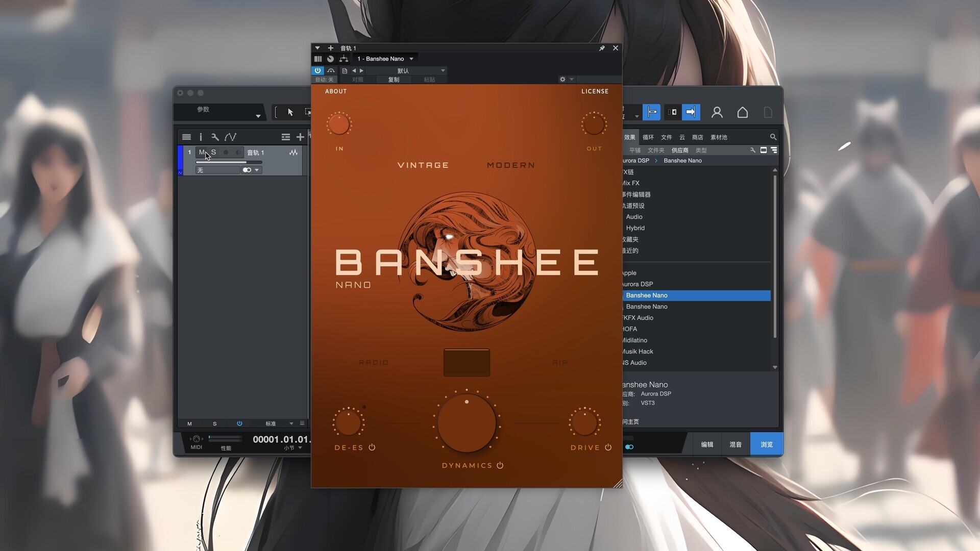Toggle the plugin power bypass button
The width and height of the screenshot is (980, 551).
pyautogui.click(x=317, y=71)
